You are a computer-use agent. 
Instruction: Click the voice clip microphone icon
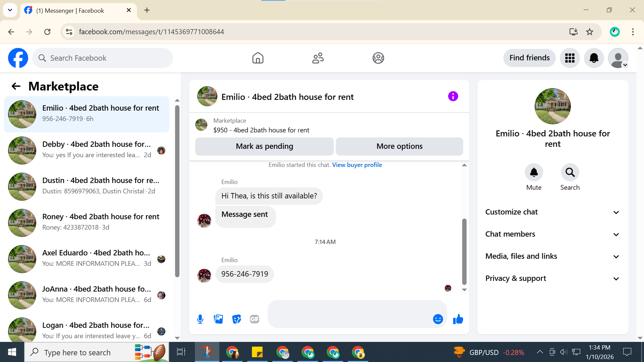[200, 319]
